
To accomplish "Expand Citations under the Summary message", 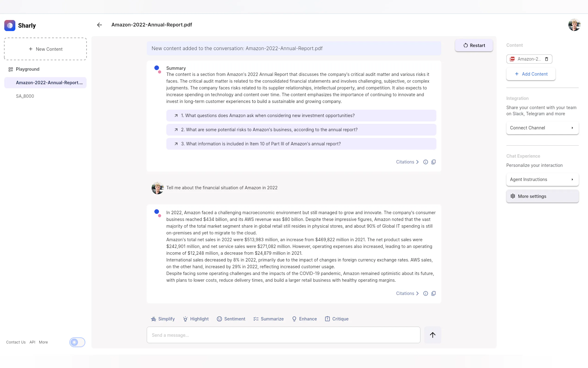I will pos(407,162).
